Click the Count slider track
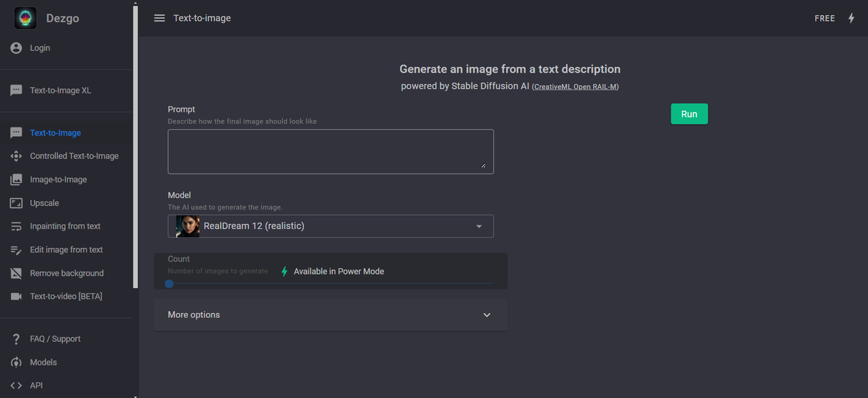Image resolution: width=868 pixels, height=398 pixels. point(331,283)
